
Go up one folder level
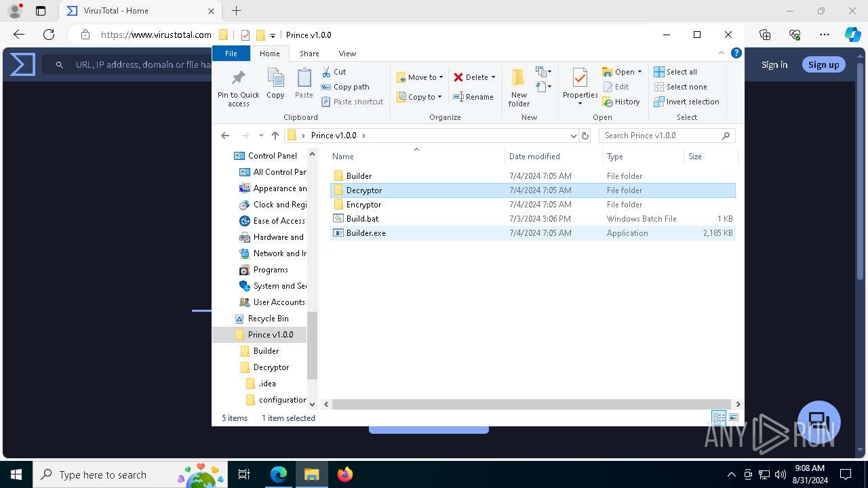tap(275, 136)
